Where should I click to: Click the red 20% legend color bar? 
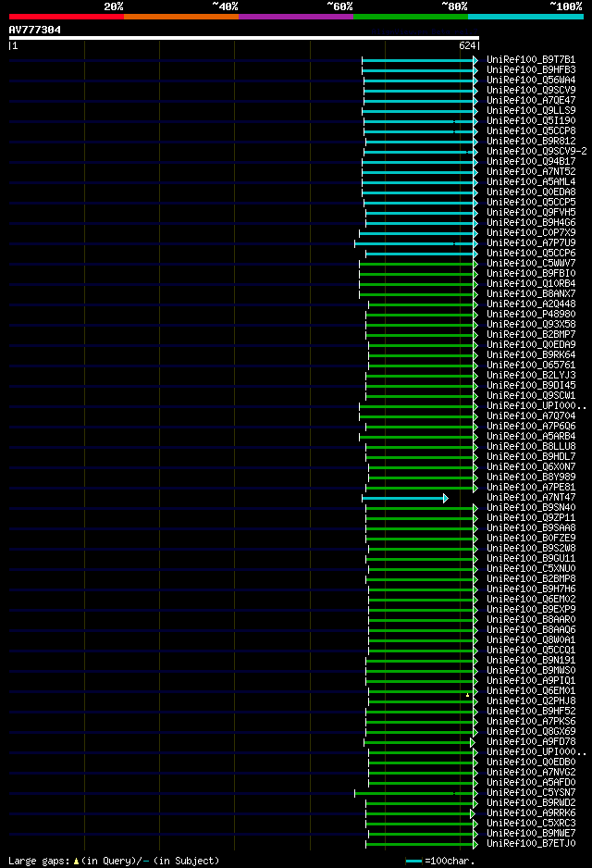67,17
